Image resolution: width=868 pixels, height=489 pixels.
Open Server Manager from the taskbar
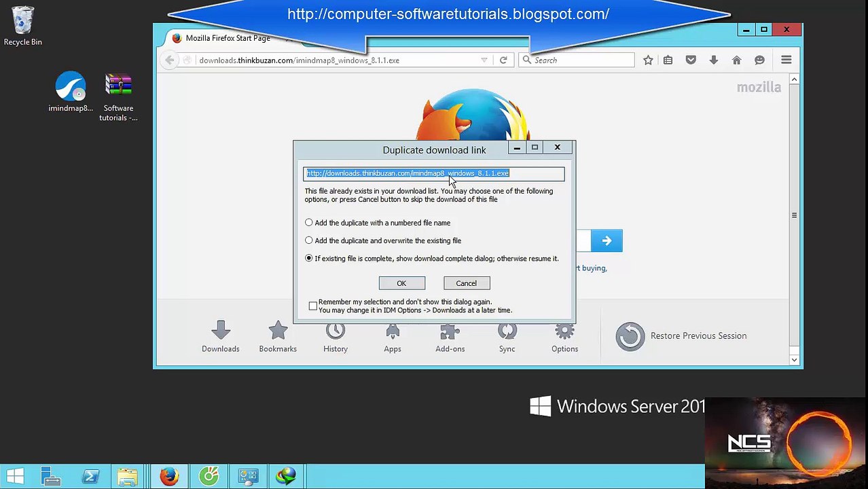coord(51,476)
